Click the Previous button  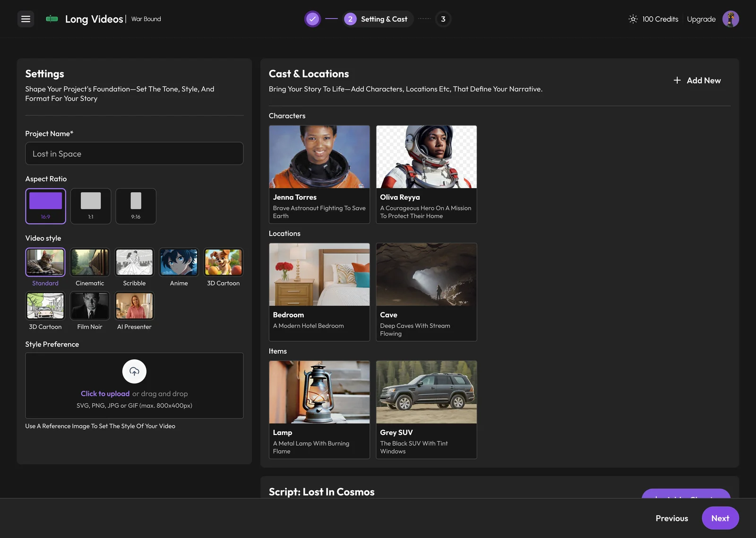coord(672,518)
